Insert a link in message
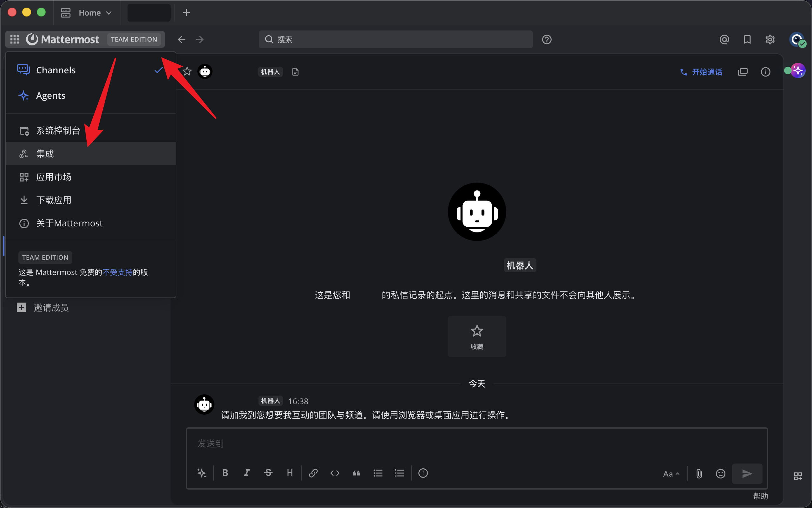The height and width of the screenshot is (508, 812). (x=313, y=473)
